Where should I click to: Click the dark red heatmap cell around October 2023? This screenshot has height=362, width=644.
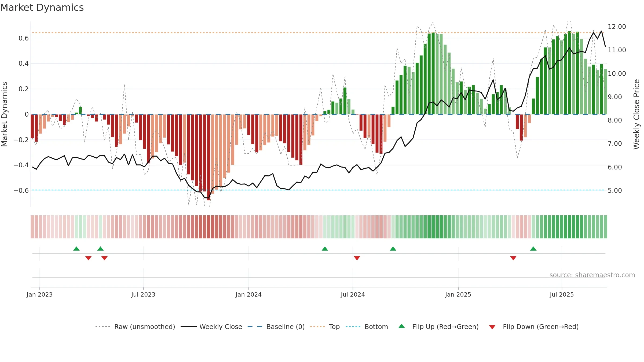(x=209, y=227)
